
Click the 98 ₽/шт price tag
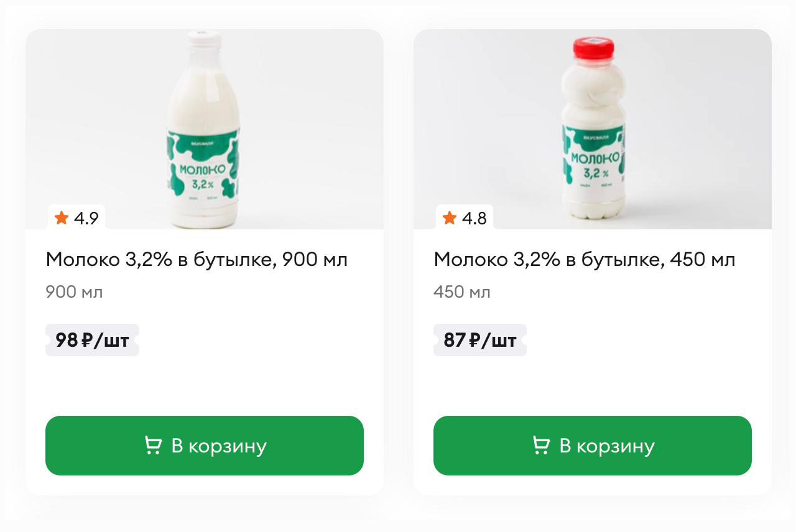click(92, 340)
